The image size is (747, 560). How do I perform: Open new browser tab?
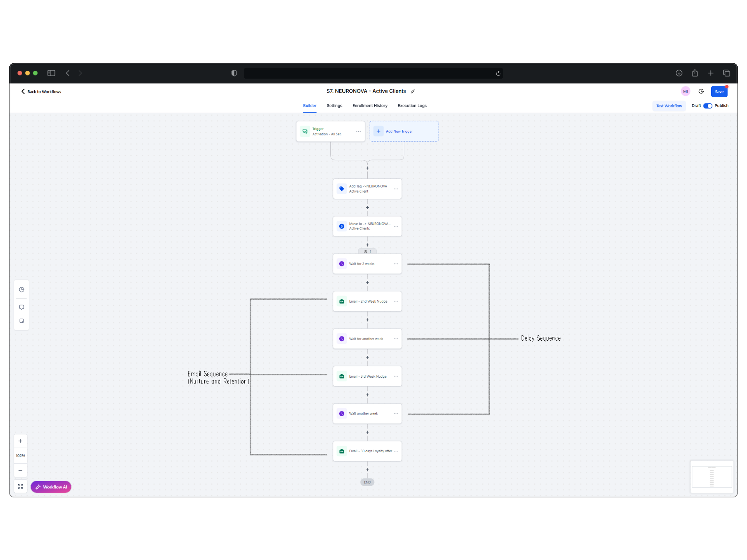pos(710,73)
